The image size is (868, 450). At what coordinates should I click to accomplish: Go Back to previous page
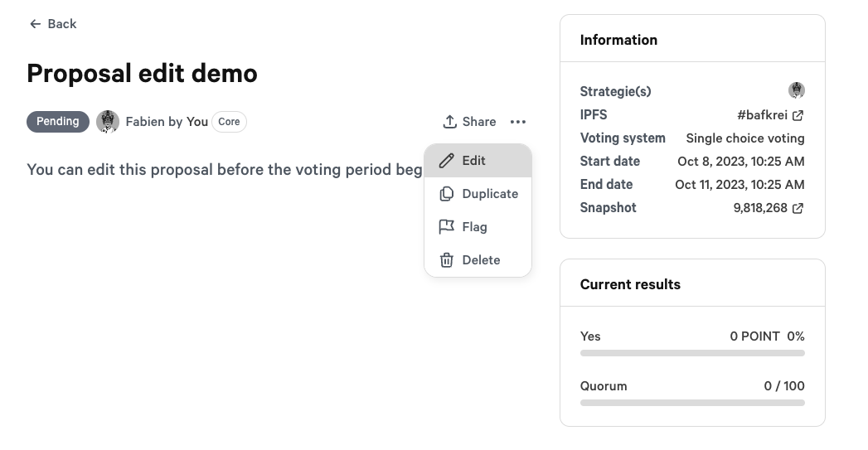coord(61,24)
